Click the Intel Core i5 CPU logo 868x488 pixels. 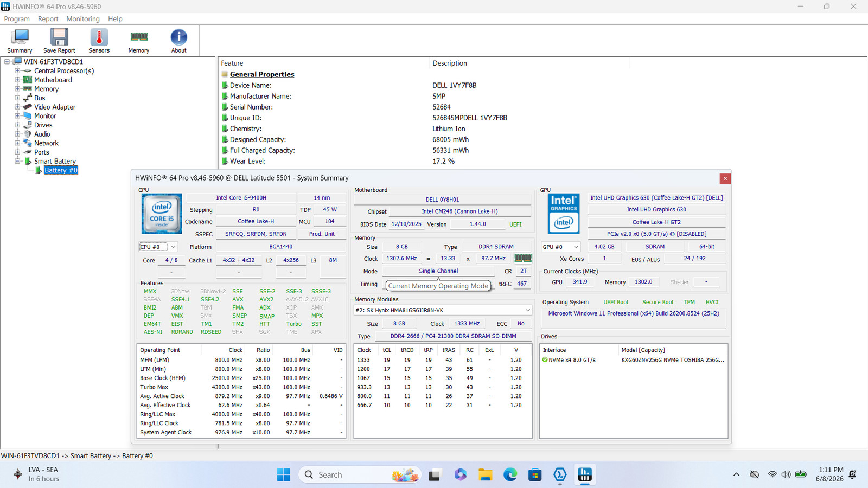coord(162,214)
